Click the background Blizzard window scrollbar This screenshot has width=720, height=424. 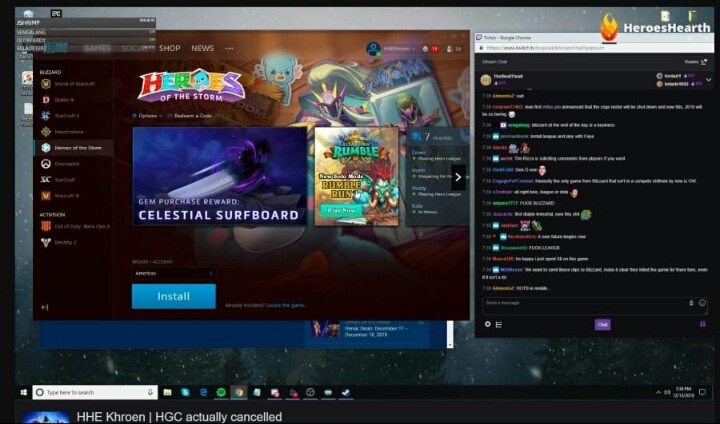450,334
